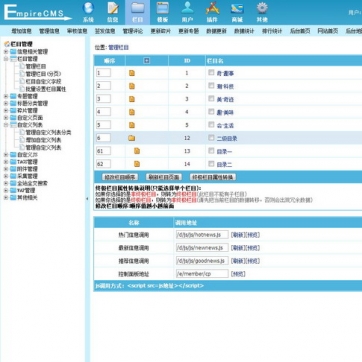Tick the checkbox in row ID 1
The width and height of the screenshot is (362, 362).
211,72
